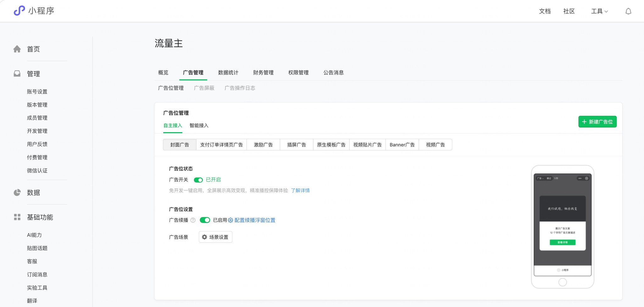Image resolution: width=644 pixels, height=307 pixels.
Task: Click the 新建广告位 button
Action: tap(597, 122)
